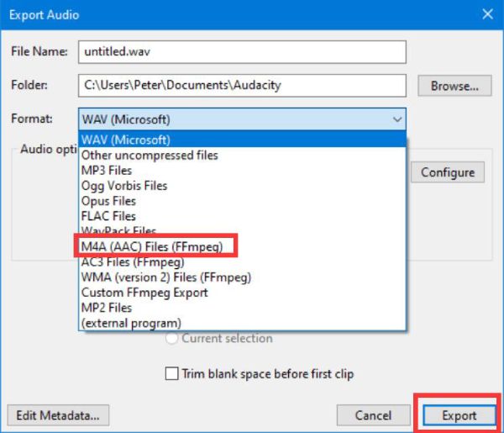This screenshot has width=504, height=433.
Task: Open the Browse... folder button
Action: 454,86
